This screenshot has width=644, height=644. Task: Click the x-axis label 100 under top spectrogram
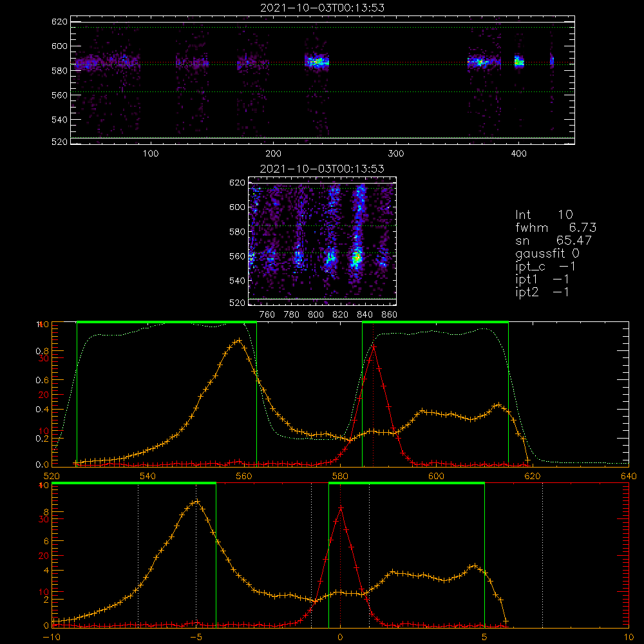(x=151, y=154)
